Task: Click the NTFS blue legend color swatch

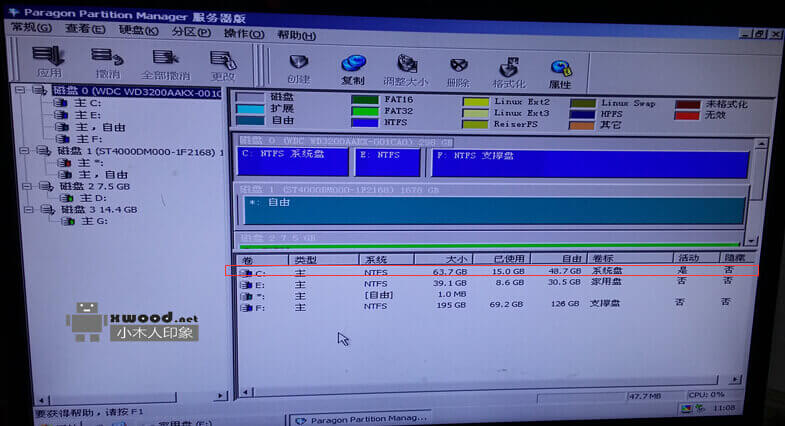Action: coord(364,122)
